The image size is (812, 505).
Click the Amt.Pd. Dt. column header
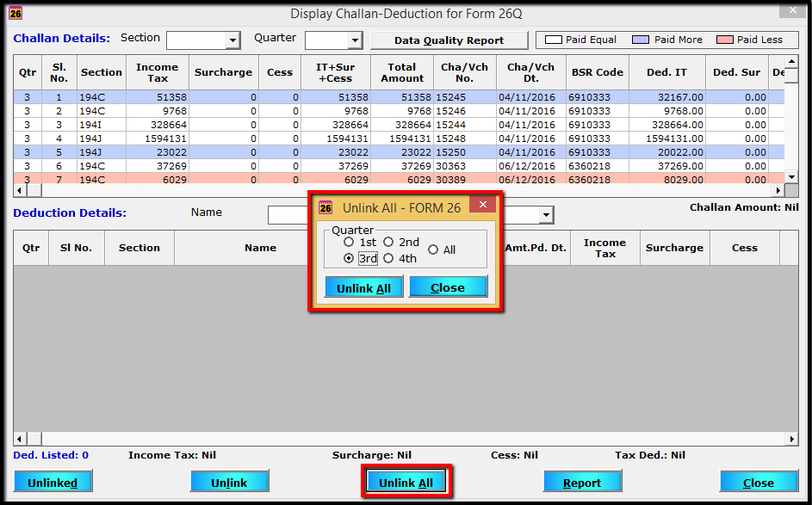click(x=536, y=248)
